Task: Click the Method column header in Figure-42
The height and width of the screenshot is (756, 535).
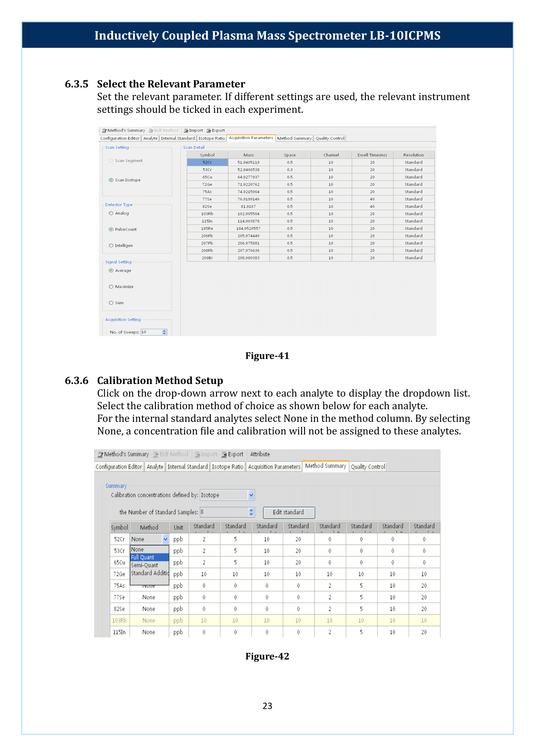Action: (x=149, y=527)
